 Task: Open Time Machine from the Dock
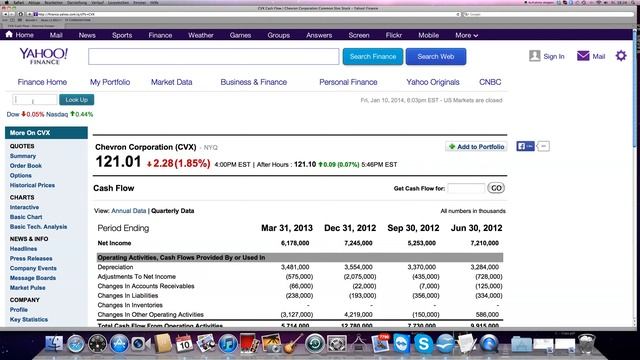click(x=315, y=343)
